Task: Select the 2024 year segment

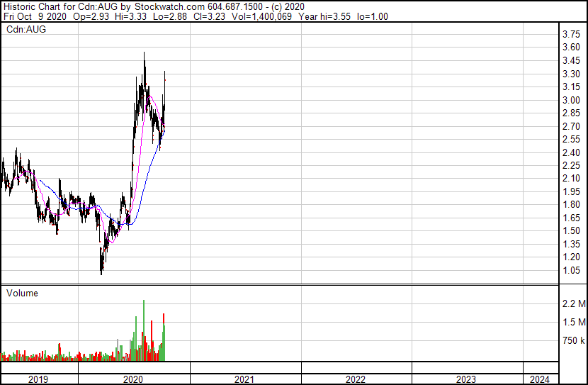Action: (541, 379)
